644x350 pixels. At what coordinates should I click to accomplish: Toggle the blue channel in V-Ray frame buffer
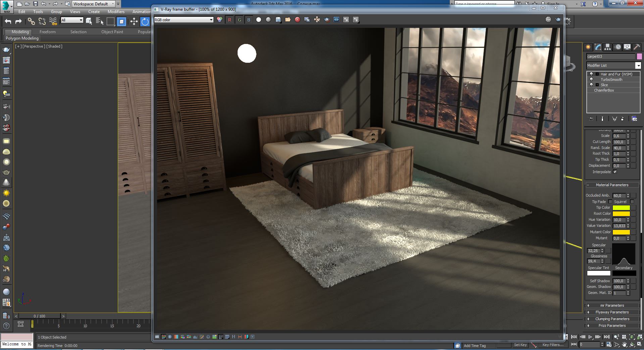(249, 20)
